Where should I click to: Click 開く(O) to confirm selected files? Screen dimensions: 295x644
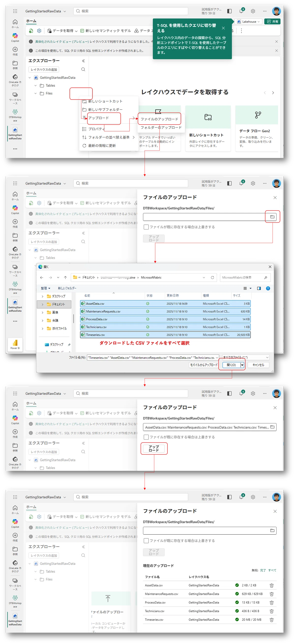231,365
